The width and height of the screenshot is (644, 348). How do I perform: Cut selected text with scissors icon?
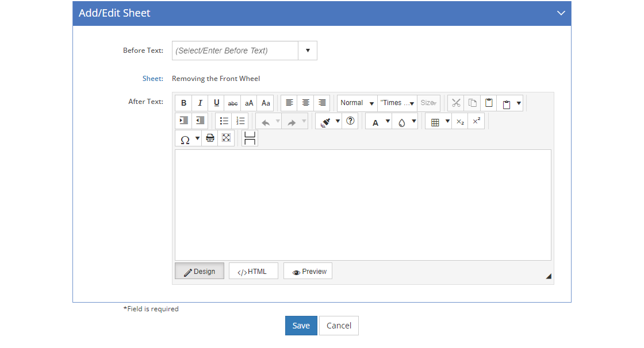click(456, 103)
